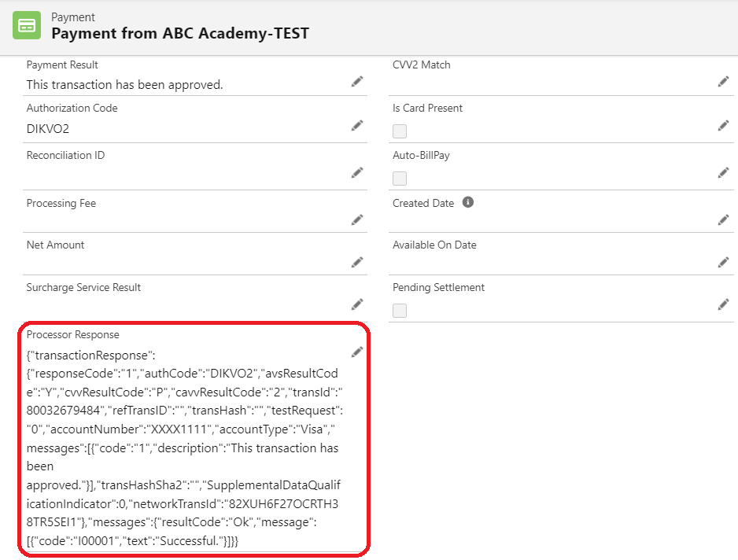Click CVV2 Match edit pencil icon
The image size is (738, 560).
point(723,81)
